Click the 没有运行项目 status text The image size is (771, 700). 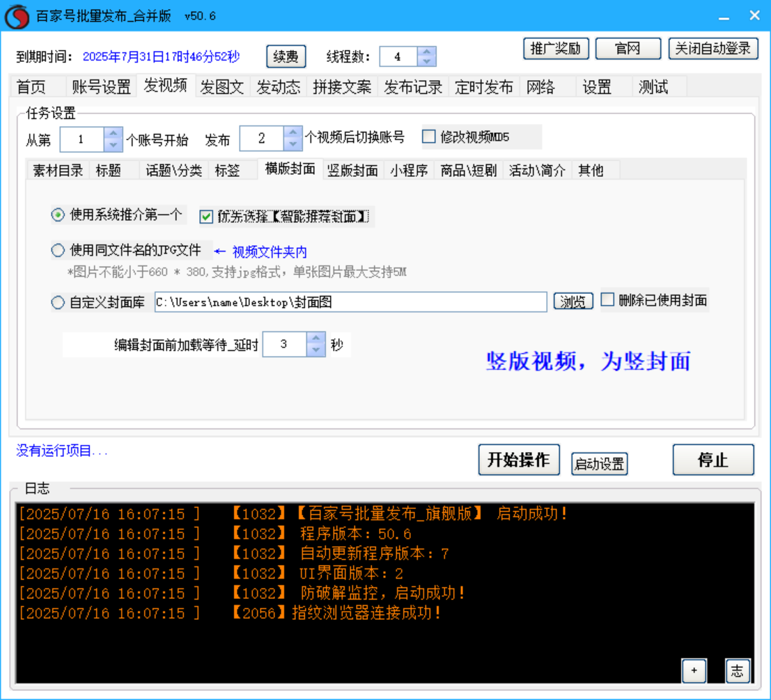click(62, 451)
